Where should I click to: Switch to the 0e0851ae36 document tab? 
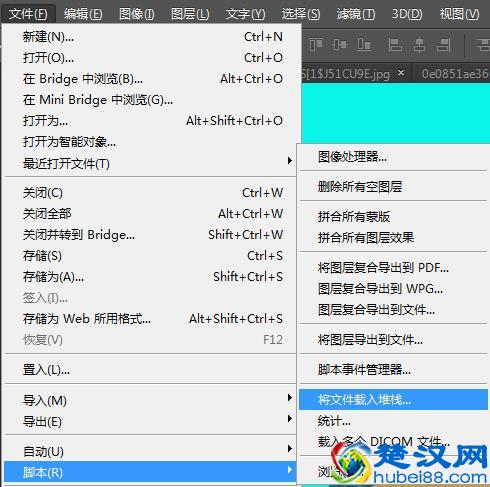[454, 74]
